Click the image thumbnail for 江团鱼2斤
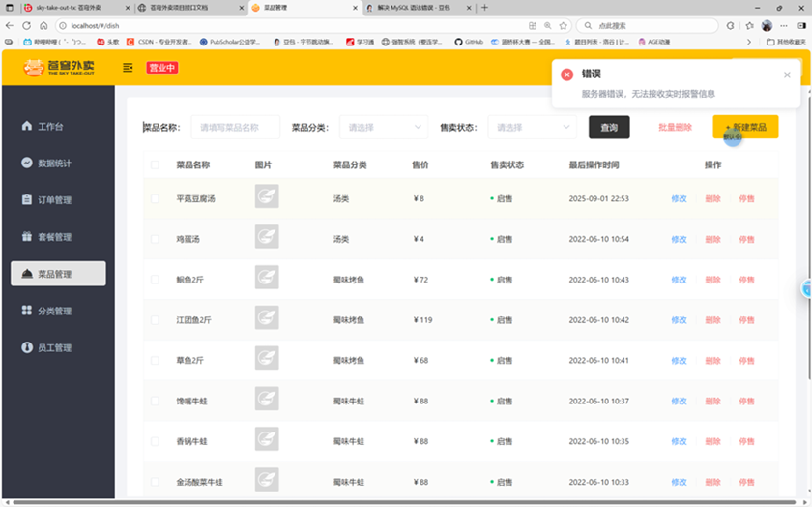Viewport: 812px width, 507px height. point(267,317)
